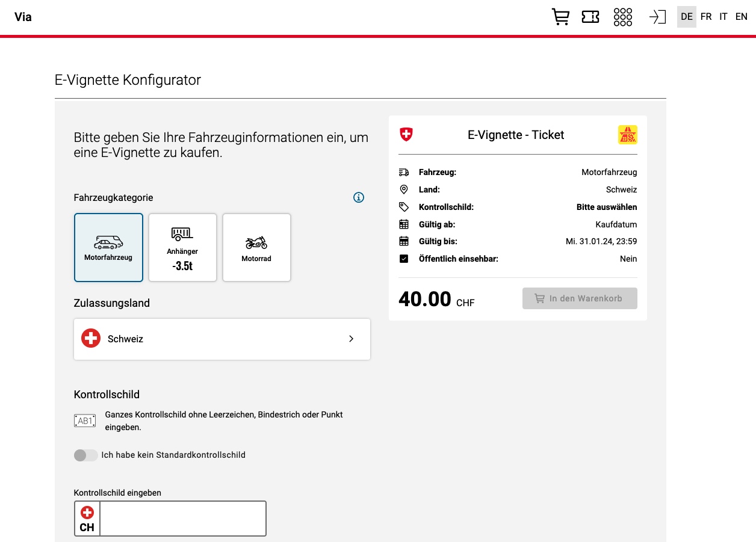This screenshot has height=542, width=756.
Task: Click the yellow E-Vignette sticker icon
Action: tap(628, 135)
